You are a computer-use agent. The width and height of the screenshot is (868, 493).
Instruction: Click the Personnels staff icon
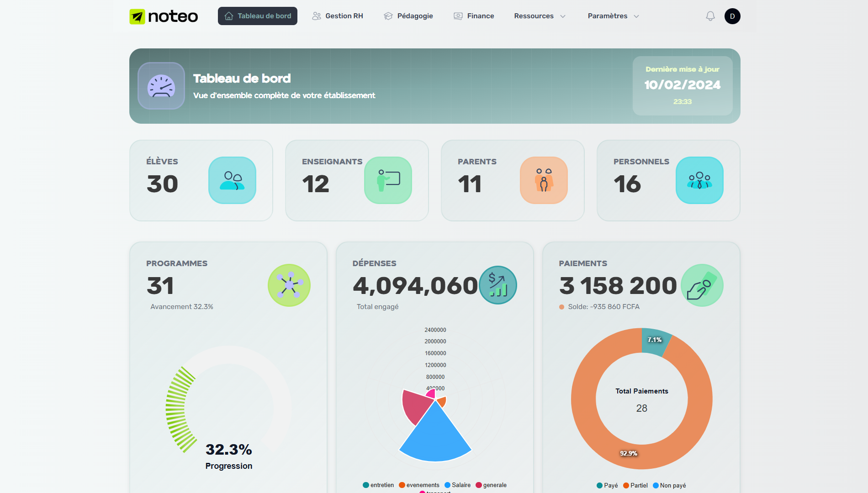(699, 180)
